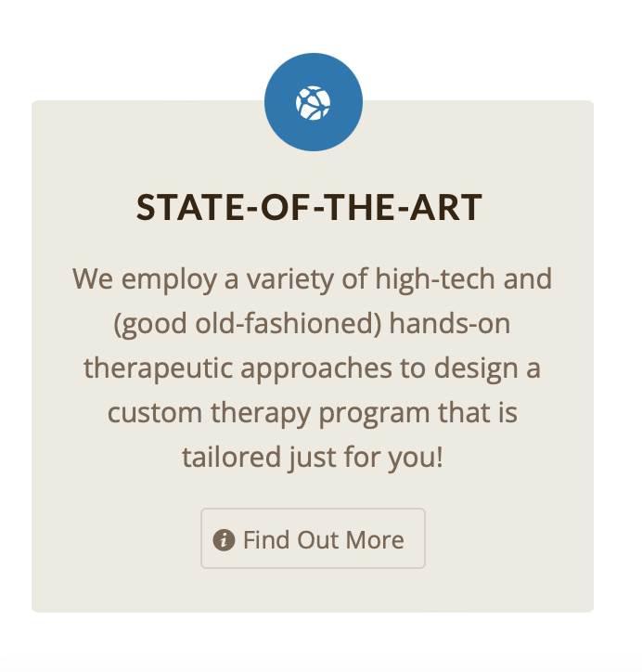
Task: Click the text "therapeutic approaches"
Action: tap(238, 369)
